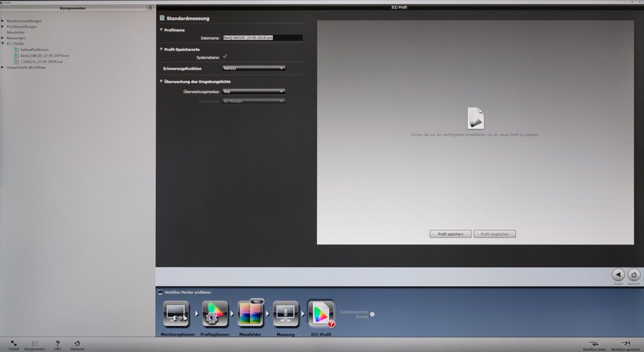644x352 pixels.
Task: Open the Überwachungsmodus dropdown
Action: [x=254, y=91]
